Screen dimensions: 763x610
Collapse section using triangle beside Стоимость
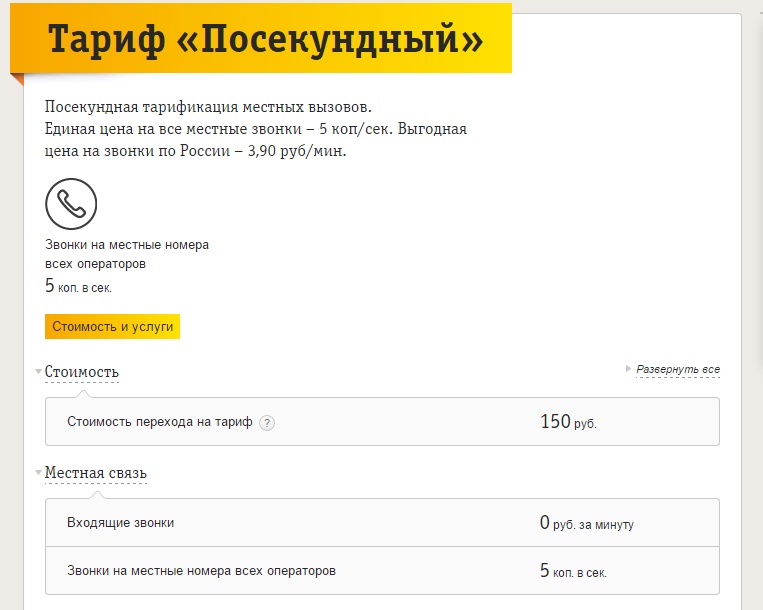[x=38, y=372]
